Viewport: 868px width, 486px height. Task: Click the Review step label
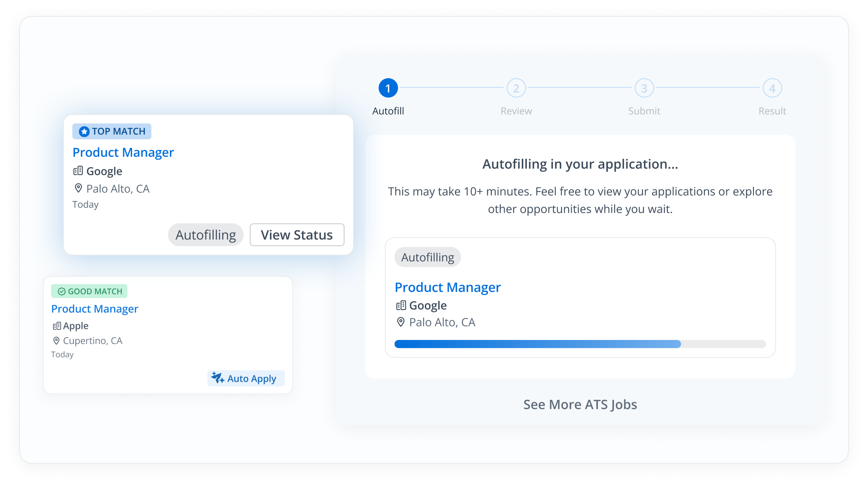click(x=516, y=111)
